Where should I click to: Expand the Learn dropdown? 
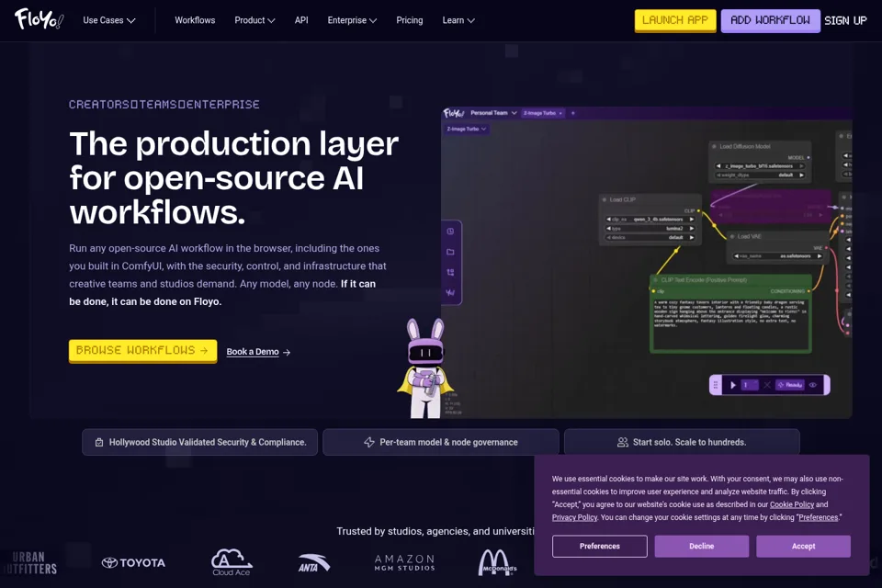(x=458, y=20)
